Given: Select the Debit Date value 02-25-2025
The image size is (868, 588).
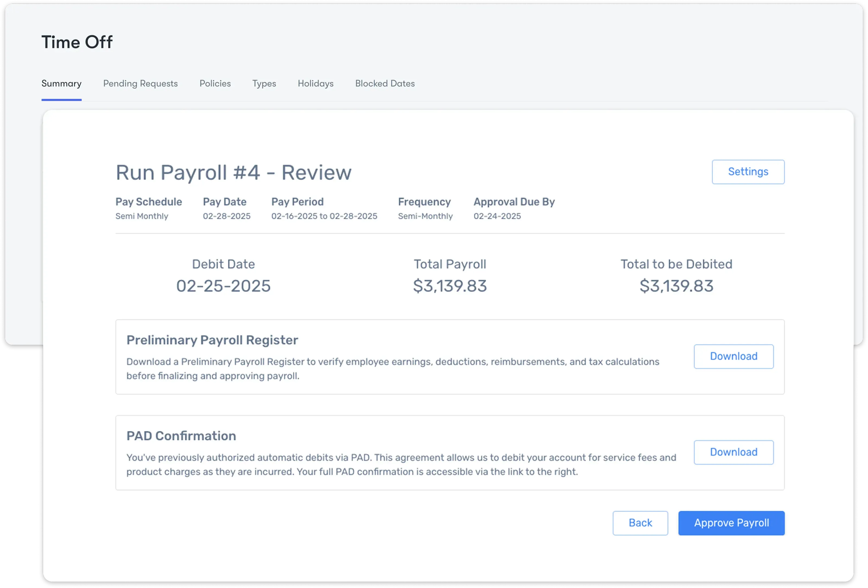Looking at the screenshot, I should pos(223,286).
